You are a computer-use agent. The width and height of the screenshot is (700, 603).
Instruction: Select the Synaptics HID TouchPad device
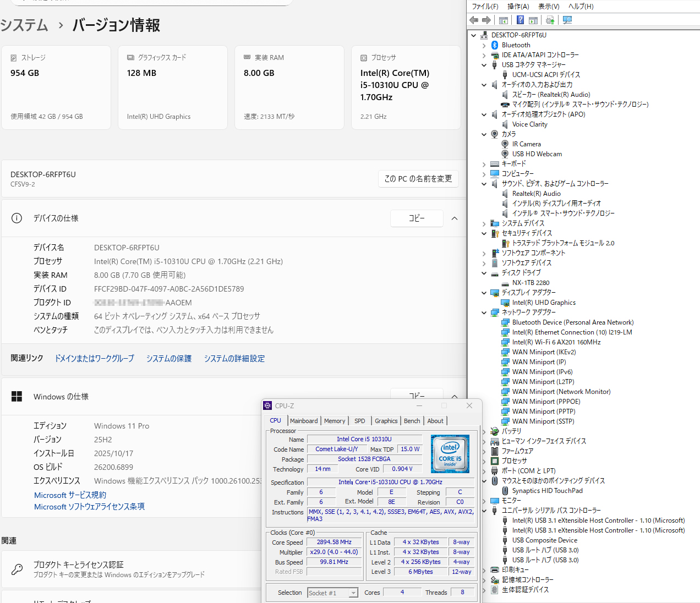pos(547,491)
